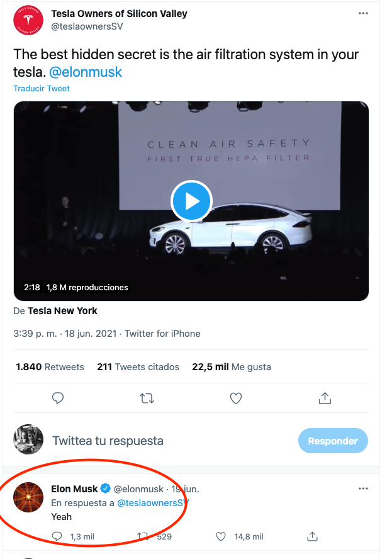Like the Tesla Owners tweet

tap(236, 398)
